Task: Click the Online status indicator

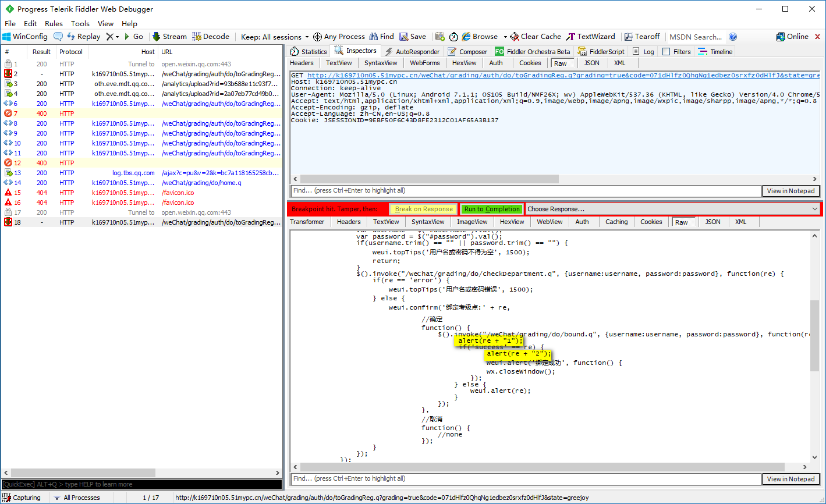Action: coord(792,37)
